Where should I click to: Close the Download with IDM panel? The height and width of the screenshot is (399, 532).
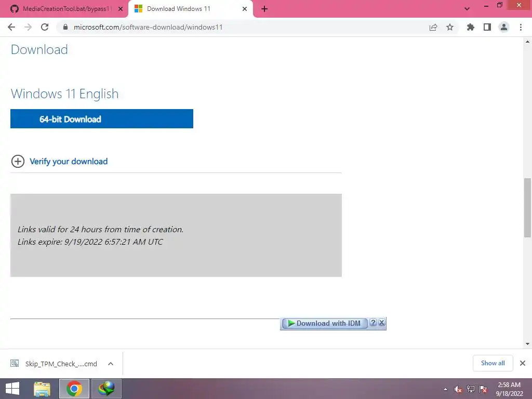pyautogui.click(x=382, y=322)
